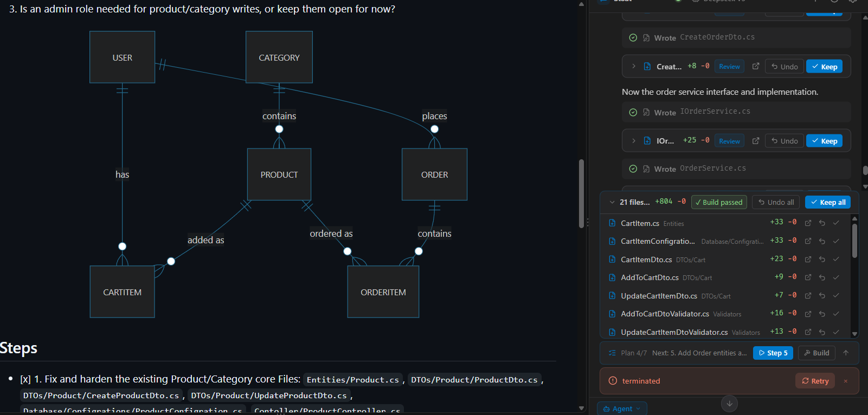Select the CartItemDto.cs file row
Screen dimensions: 868x415
point(725,259)
